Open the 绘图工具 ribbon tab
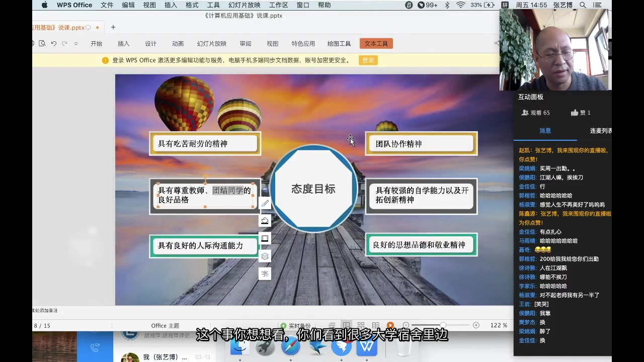This screenshot has height=362, width=644. (339, 44)
